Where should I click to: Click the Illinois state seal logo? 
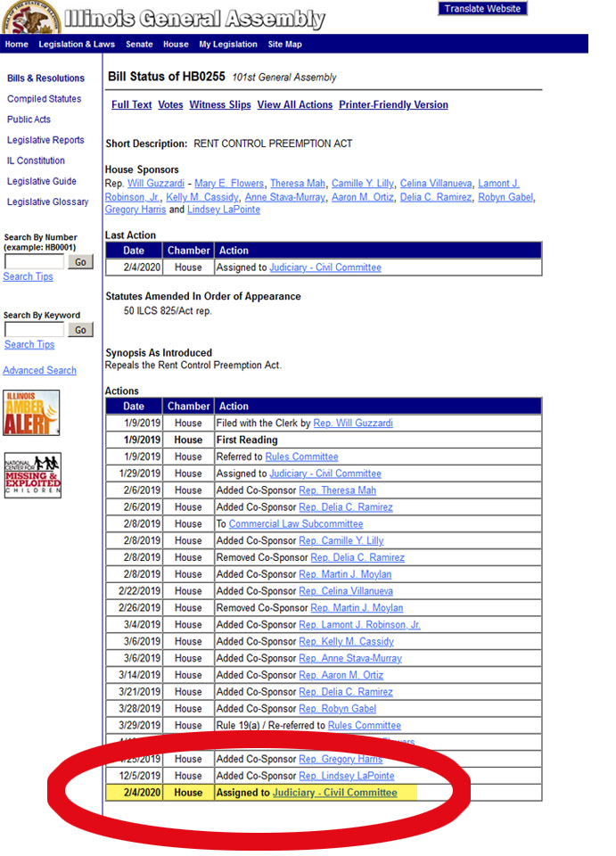[31, 17]
